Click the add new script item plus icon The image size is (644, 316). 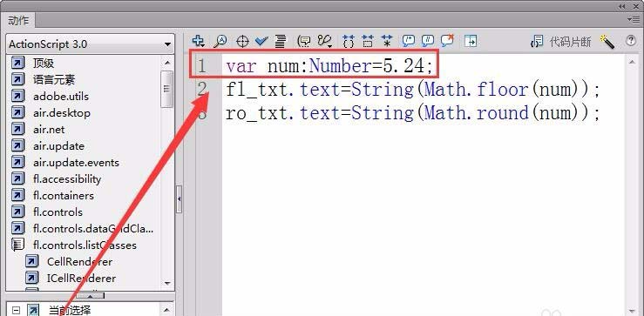[x=199, y=41]
